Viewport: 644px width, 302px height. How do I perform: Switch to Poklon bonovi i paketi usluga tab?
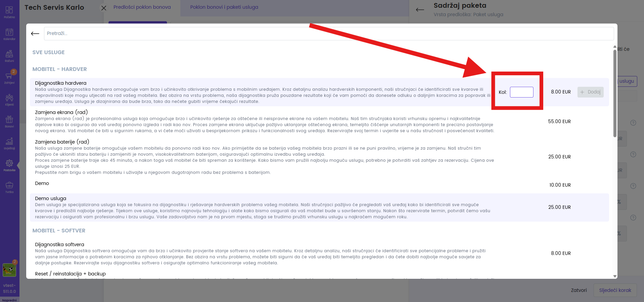(224, 7)
